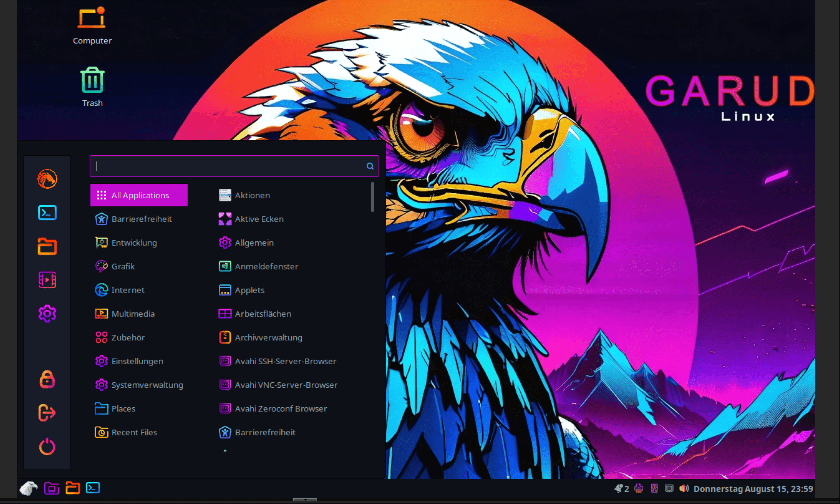Open system settings gear in menu sidebar
This screenshot has width=840, height=504.
coord(47,314)
